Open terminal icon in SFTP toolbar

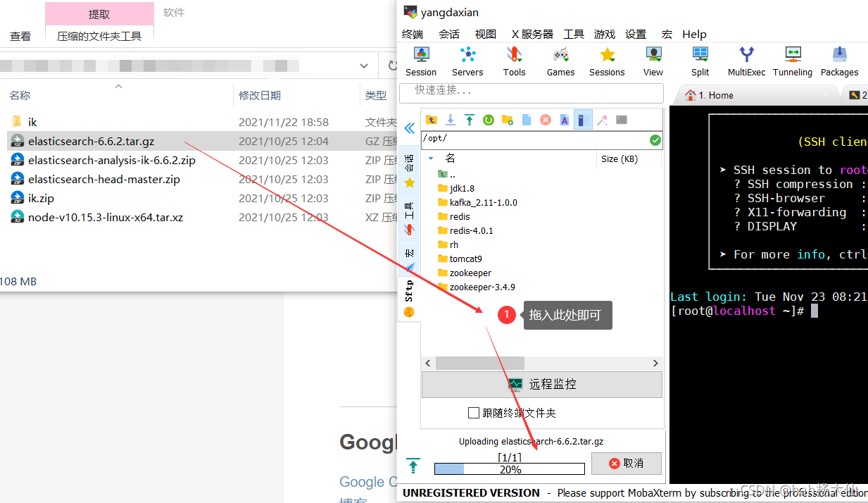(x=622, y=120)
